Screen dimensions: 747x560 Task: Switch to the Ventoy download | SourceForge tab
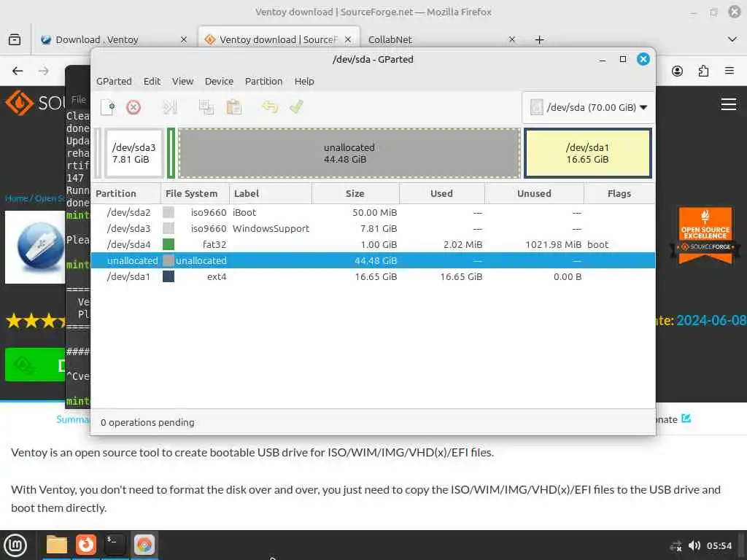click(x=278, y=39)
